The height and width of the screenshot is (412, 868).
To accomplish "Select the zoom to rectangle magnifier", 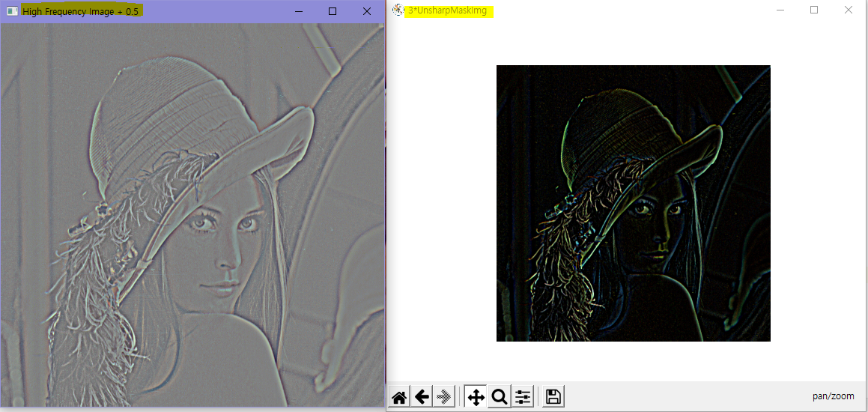I will (500, 396).
